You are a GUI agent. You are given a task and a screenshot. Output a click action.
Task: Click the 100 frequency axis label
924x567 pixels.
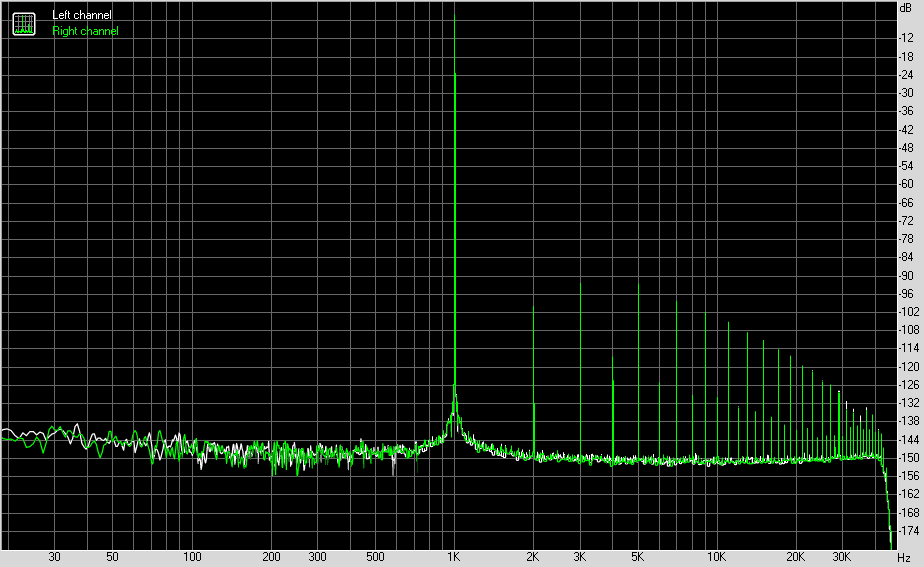(x=192, y=557)
